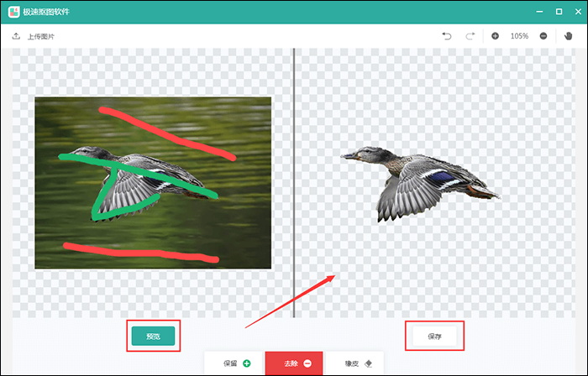
Task: Click the app logo in title bar
Action: click(x=14, y=12)
